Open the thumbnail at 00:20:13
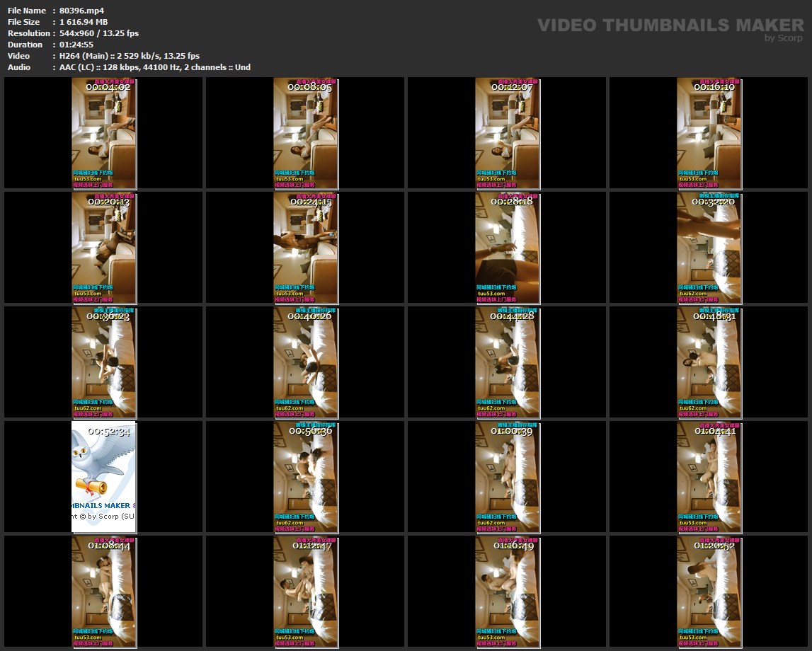The height and width of the screenshot is (651, 812). 103,248
